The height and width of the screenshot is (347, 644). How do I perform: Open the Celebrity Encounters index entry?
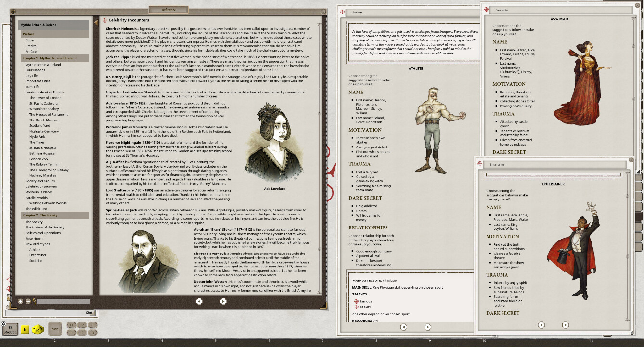coord(41,187)
